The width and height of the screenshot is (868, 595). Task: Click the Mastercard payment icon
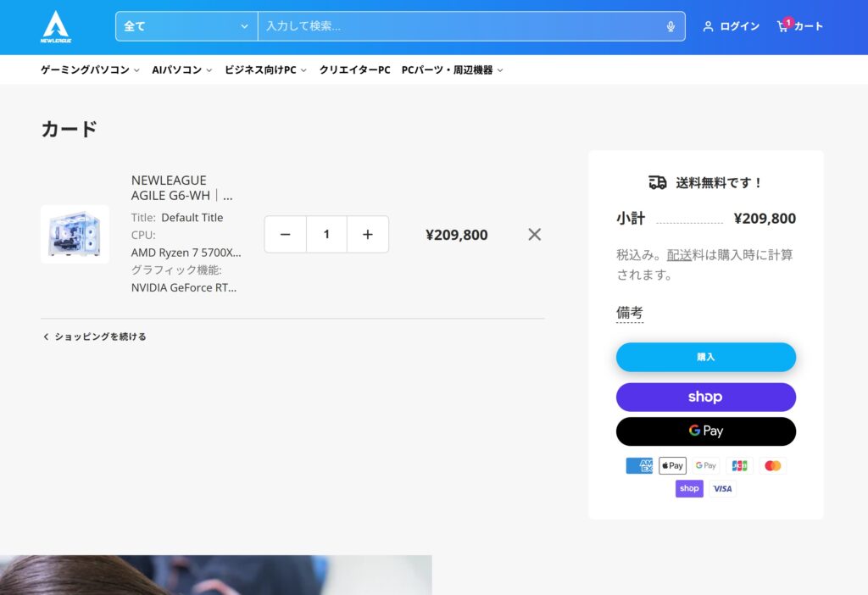[772, 465]
